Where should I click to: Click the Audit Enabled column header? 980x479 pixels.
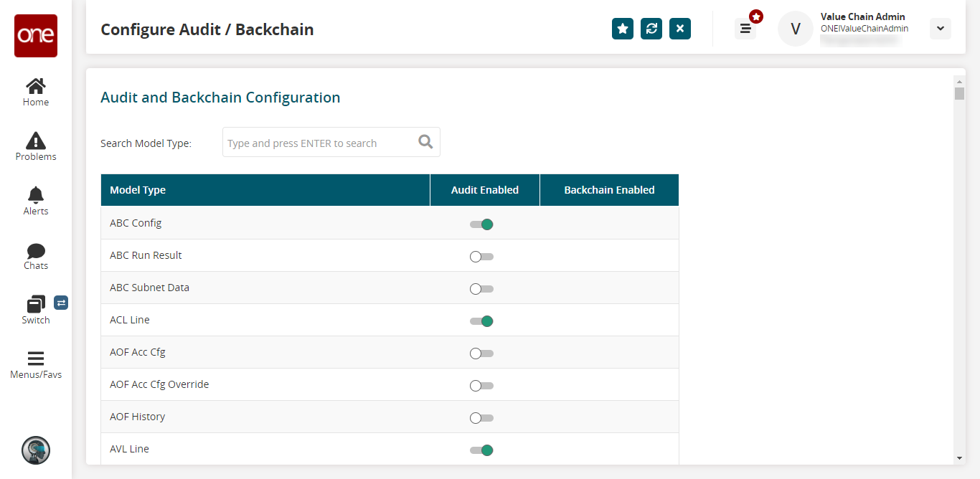click(485, 190)
